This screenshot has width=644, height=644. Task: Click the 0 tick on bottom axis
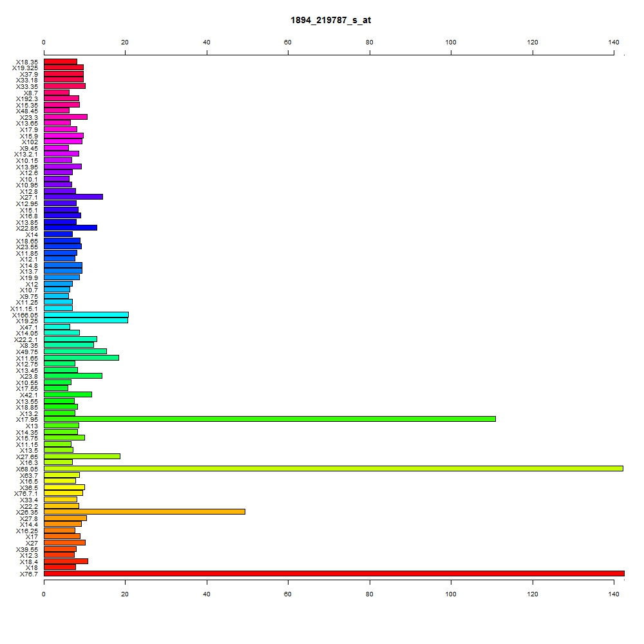pyautogui.click(x=44, y=594)
